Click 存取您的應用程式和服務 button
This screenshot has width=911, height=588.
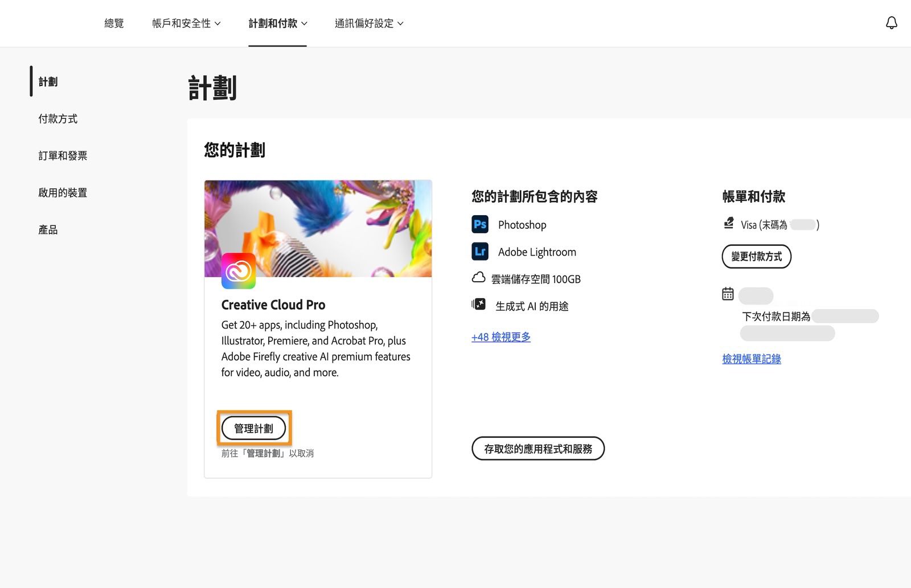tap(538, 449)
